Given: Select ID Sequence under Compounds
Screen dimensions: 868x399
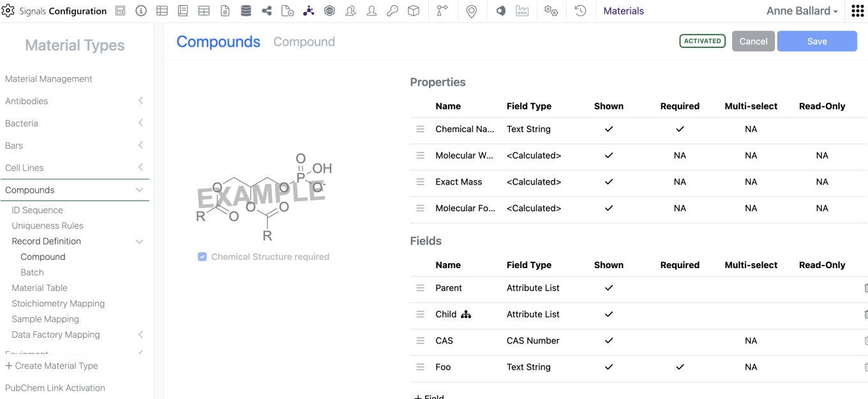Looking at the screenshot, I should (x=37, y=210).
